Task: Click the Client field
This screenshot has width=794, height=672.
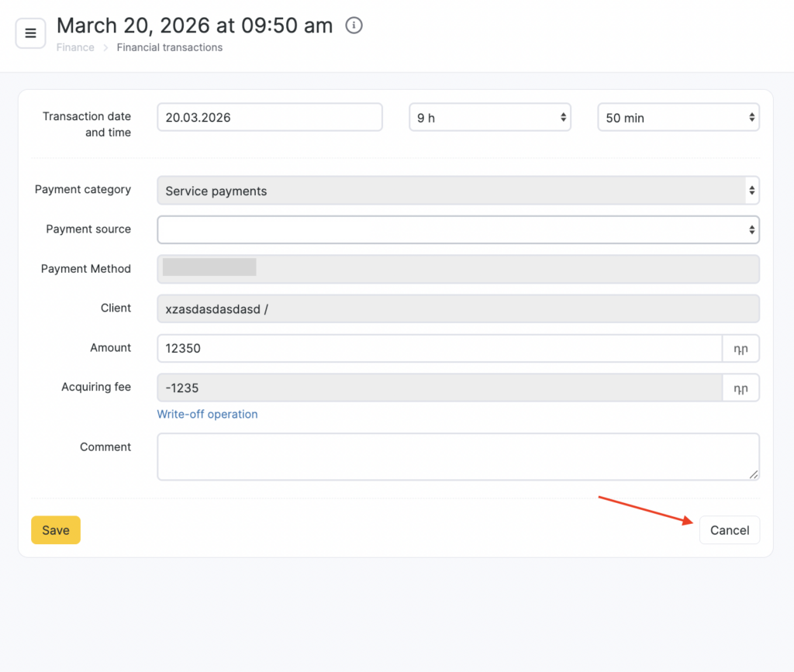Action: 457,308
